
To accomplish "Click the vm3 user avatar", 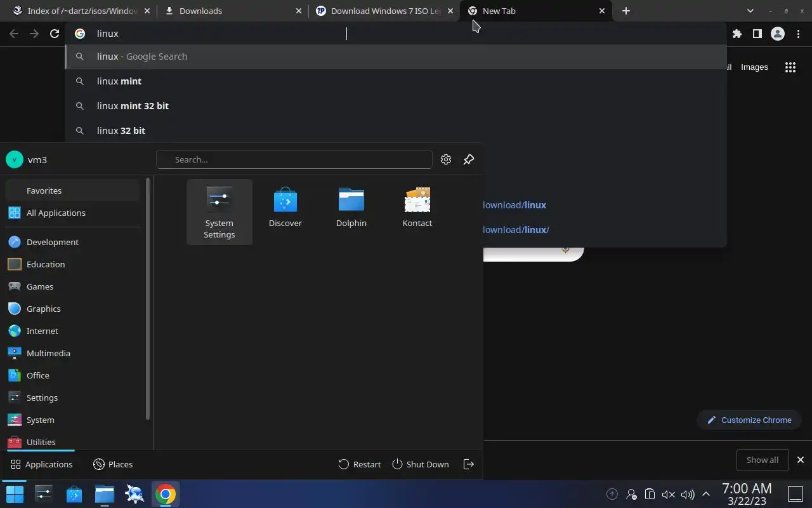I will coord(14,159).
